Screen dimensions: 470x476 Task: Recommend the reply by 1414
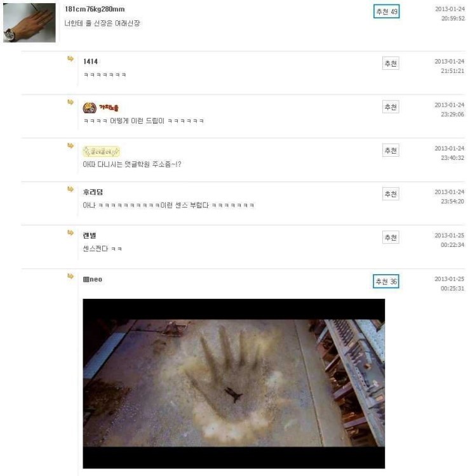(391, 63)
